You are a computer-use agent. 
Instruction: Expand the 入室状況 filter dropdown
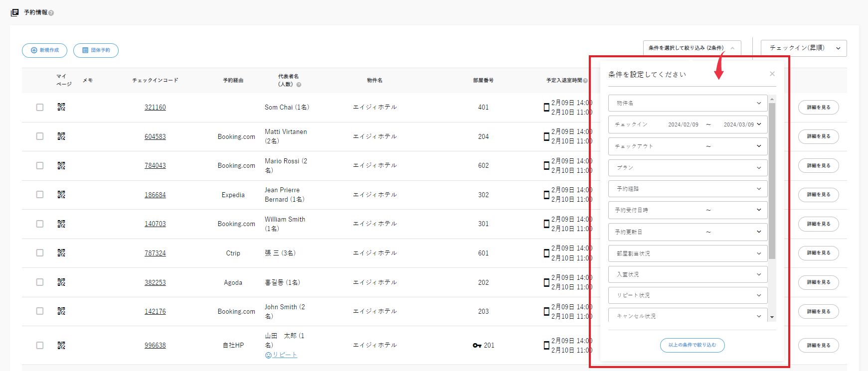coord(688,274)
